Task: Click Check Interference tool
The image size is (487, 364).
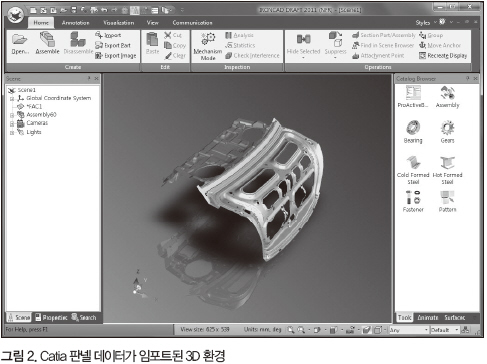Action: click(x=252, y=56)
